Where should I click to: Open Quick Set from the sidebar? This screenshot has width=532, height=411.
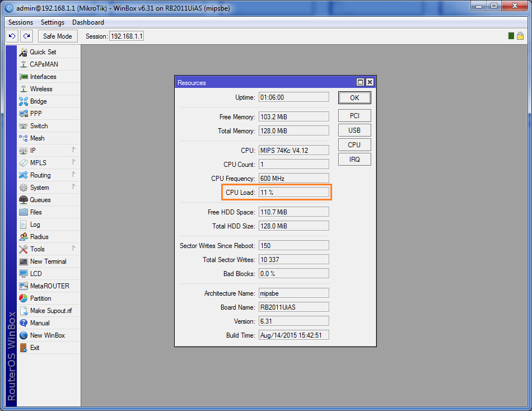(x=49, y=52)
